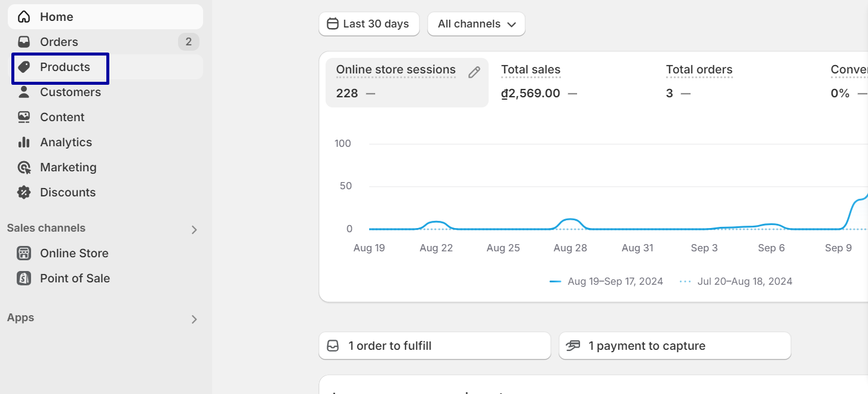Click the payment icon on payment to capture
The height and width of the screenshot is (394, 868).
(573, 346)
